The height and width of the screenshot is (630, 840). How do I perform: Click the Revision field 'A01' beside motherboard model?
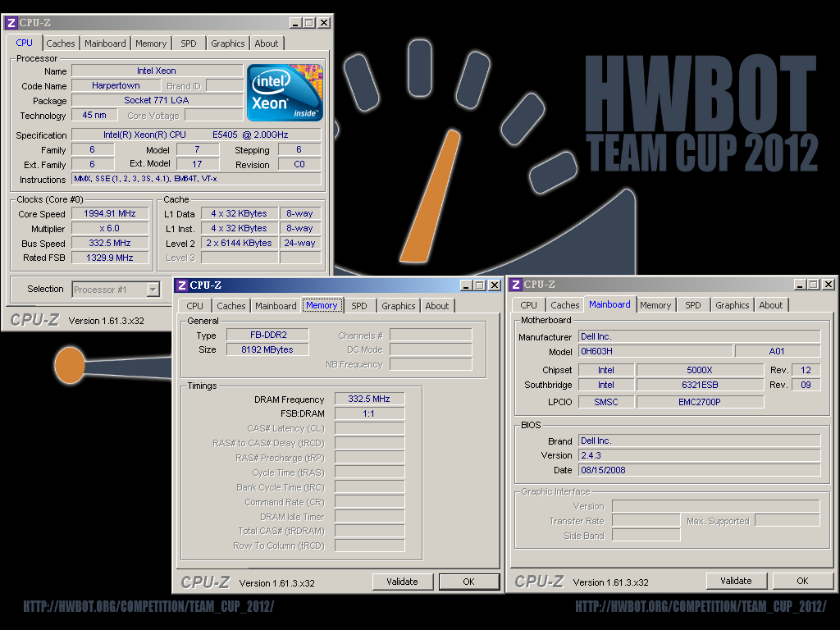tap(778, 351)
